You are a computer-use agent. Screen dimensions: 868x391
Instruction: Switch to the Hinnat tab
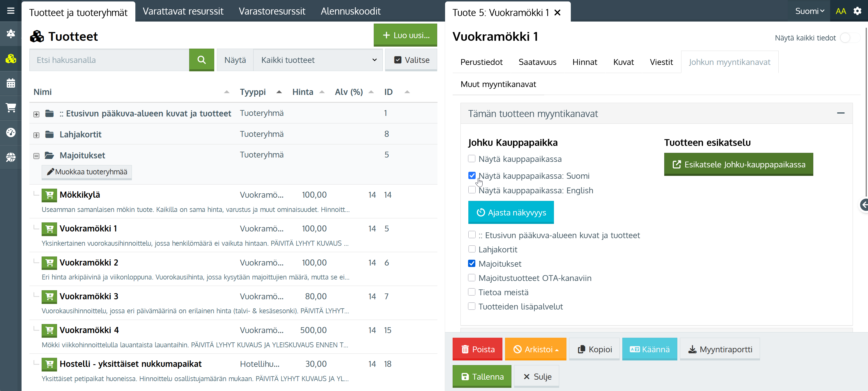584,62
